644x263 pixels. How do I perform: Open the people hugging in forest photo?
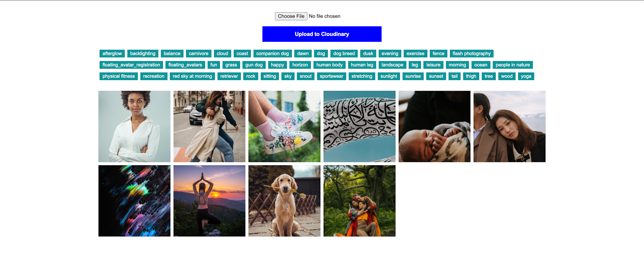(359, 201)
